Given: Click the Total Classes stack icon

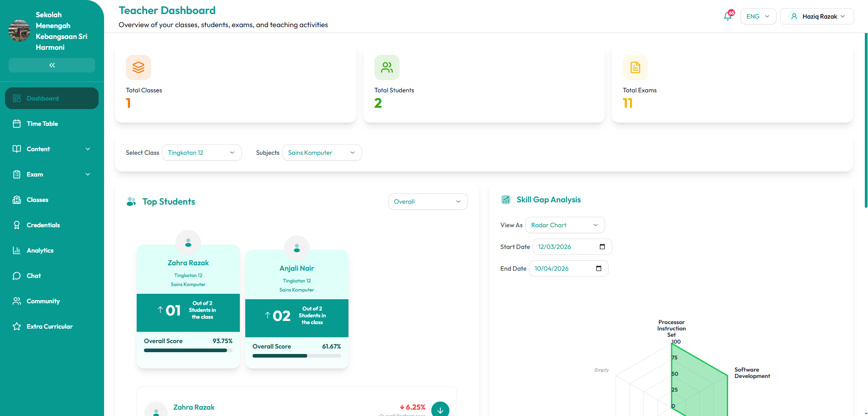Looking at the screenshot, I should click(138, 67).
